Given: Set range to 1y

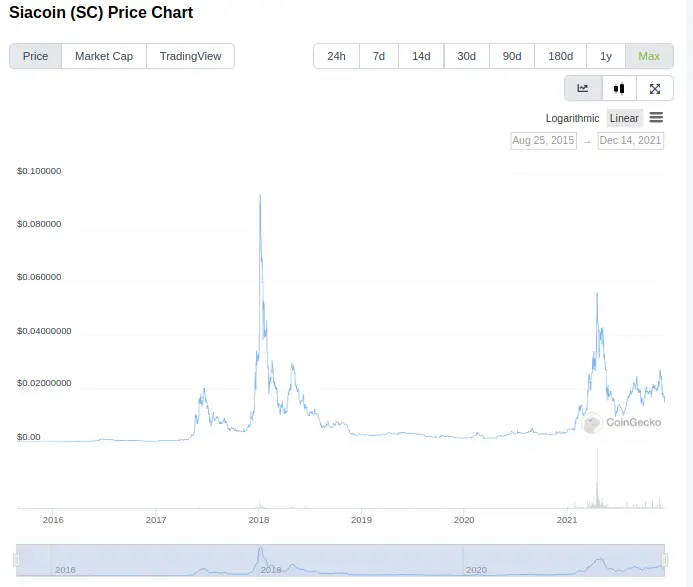Looking at the screenshot, I should pyautogui.click(x=606, y=56).
